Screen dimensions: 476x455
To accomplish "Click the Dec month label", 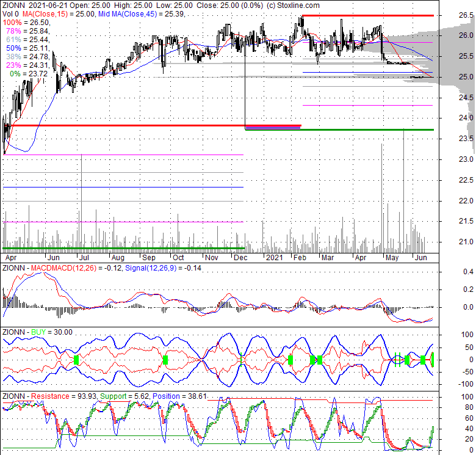I will 240,258.
